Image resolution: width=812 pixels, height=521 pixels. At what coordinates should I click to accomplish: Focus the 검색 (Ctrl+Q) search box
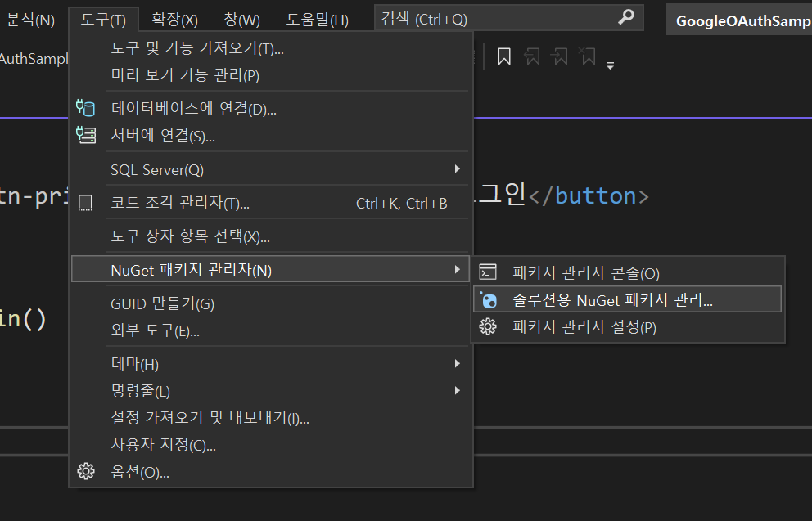tap(508, 19)
